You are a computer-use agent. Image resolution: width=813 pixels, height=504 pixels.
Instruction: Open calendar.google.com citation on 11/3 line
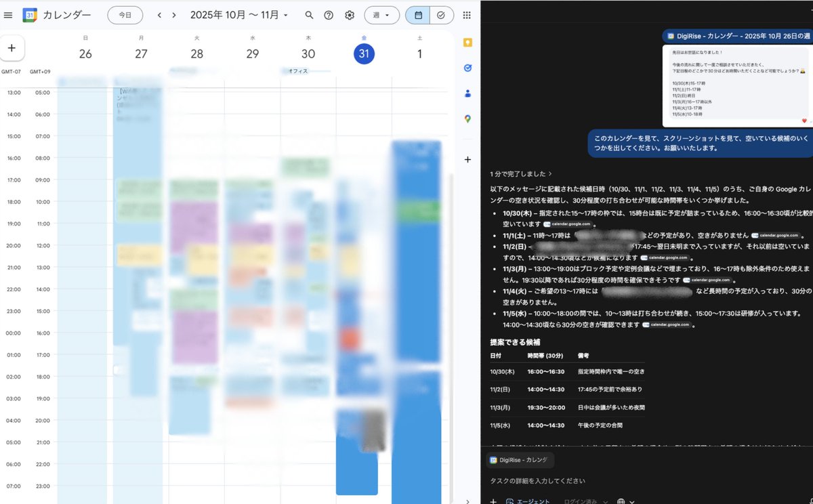coord(709,280)
